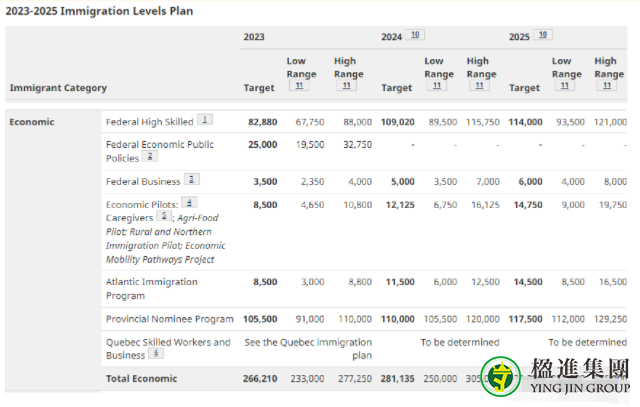Click the Provincial Nominee Program 2025 target '117,500'
Screen dimensions: 640x407
[525, 319]
